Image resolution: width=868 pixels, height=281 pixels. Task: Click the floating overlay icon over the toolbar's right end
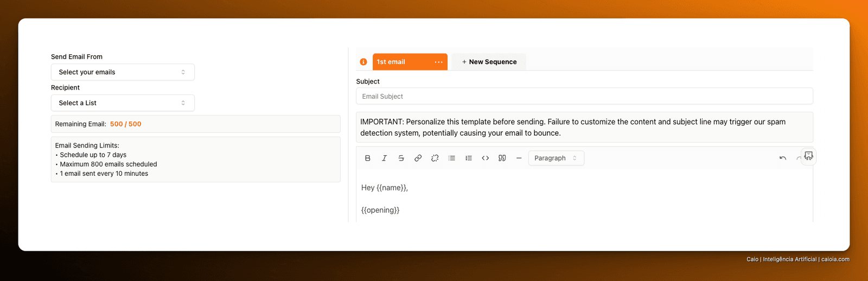[808, 156]
